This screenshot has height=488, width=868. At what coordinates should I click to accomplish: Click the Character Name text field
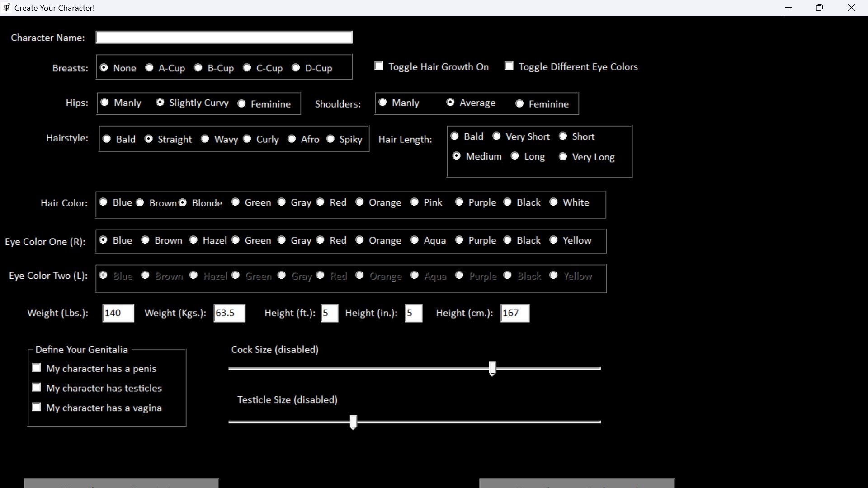(224, 38)
